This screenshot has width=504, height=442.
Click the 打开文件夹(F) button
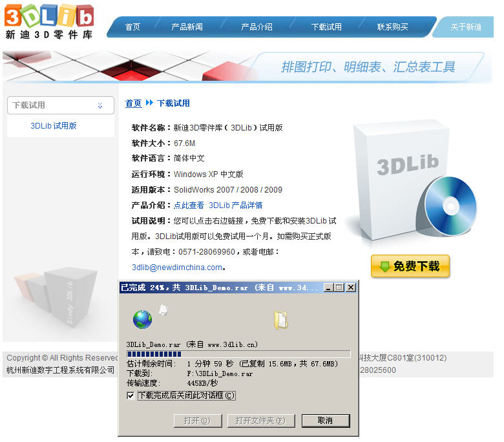point(260,421)
